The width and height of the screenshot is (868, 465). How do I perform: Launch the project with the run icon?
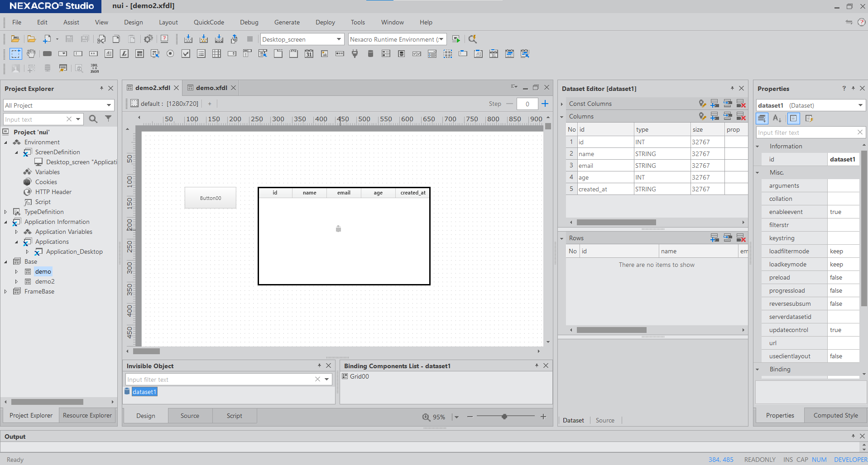(456, 39)
